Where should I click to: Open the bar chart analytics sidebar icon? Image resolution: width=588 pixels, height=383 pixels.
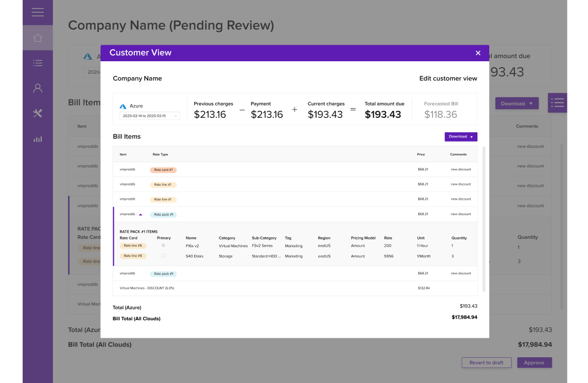[x=38, y=138]
